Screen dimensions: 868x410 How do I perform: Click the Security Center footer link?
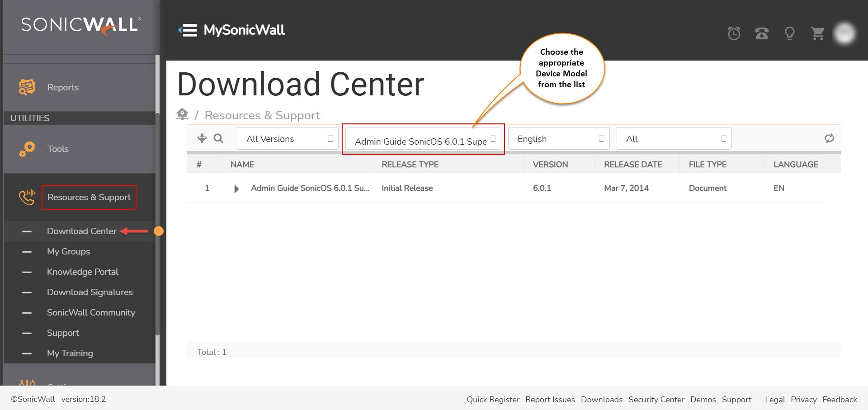[656, 400]
